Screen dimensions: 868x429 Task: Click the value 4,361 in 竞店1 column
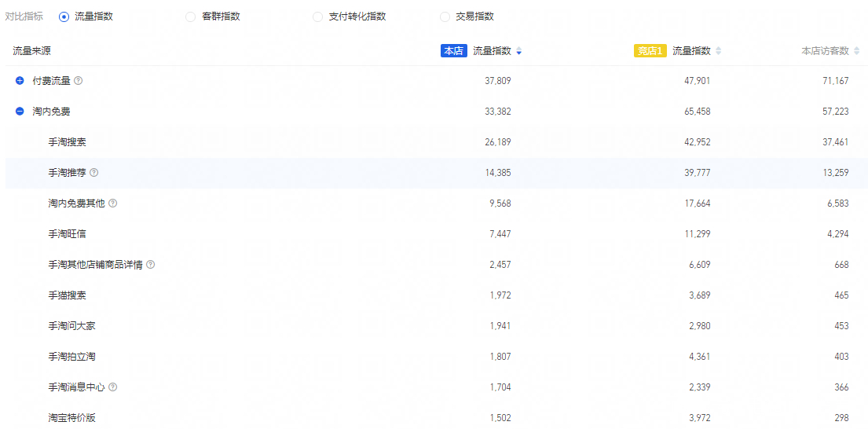pos(700,357)
